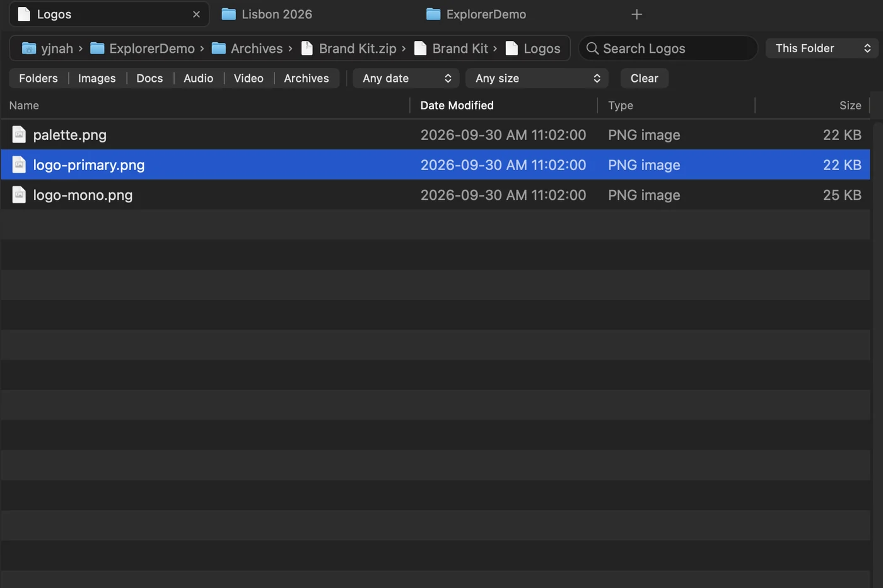
Task: Toggle the Docs filter
Action: point(149,78)
